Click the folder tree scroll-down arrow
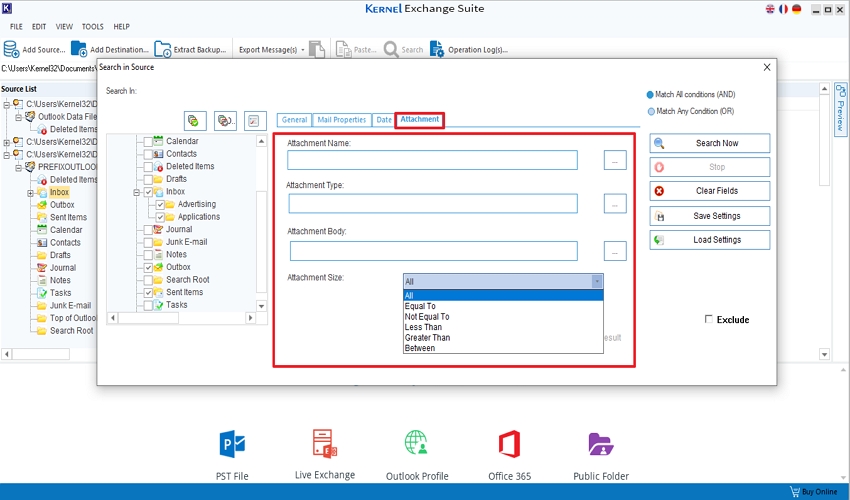Image resolution: width=850 pixels, height=500 pixels. [x=261, y=306]
